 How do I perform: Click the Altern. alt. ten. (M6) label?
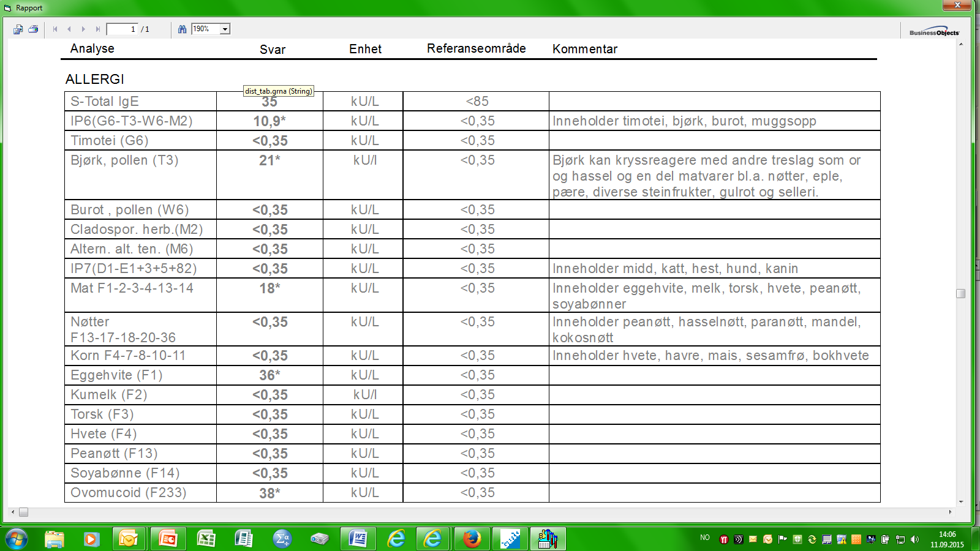pyautogui.click(x=132, y=249)
